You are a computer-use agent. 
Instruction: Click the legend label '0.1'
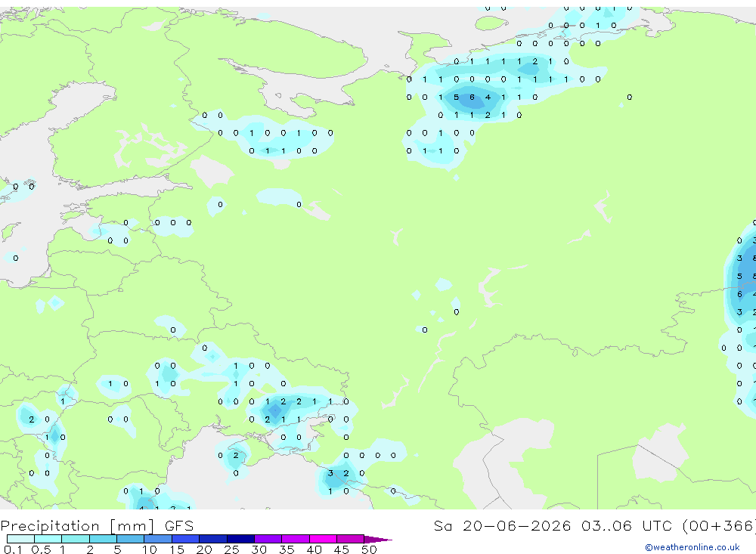coord(13,549)
